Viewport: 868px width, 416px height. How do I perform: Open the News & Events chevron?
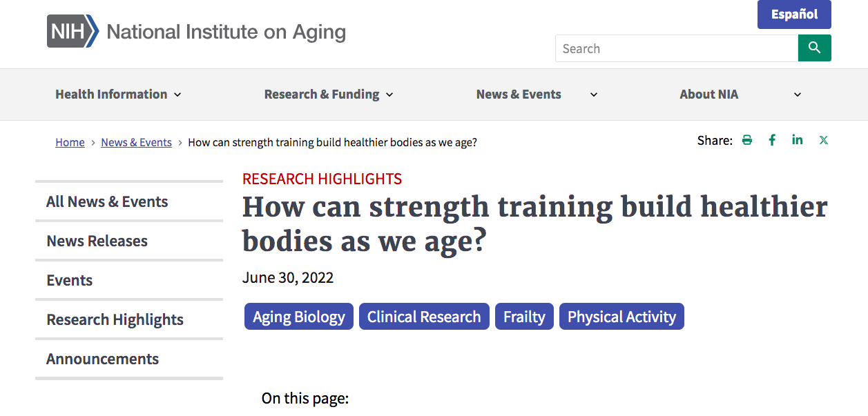(x=593, y=95)
